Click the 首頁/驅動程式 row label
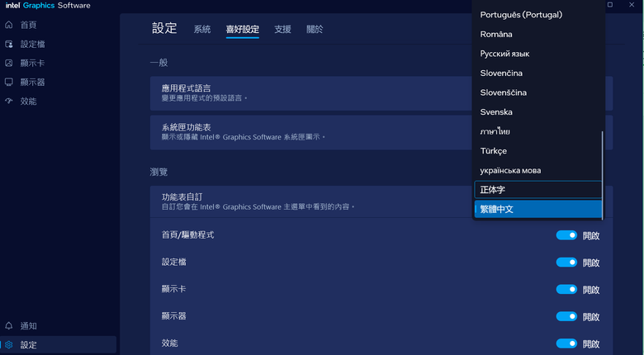This screenshot has height=355, width=644. 187,235
